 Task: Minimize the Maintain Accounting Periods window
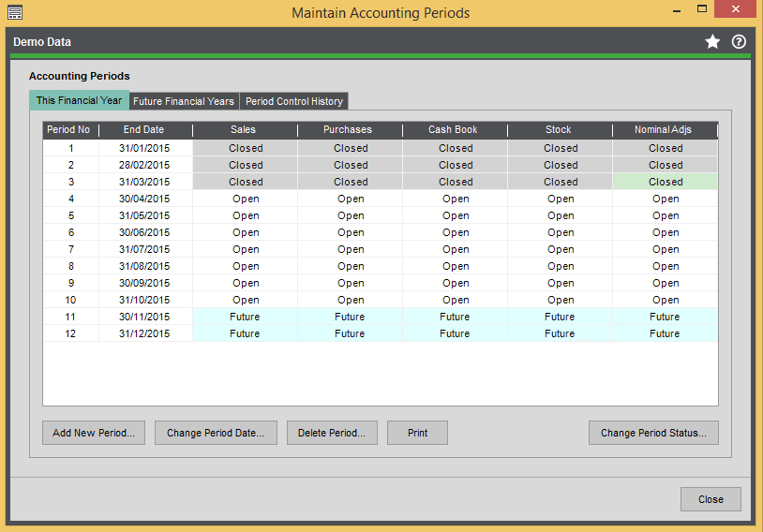click(677, 10)
